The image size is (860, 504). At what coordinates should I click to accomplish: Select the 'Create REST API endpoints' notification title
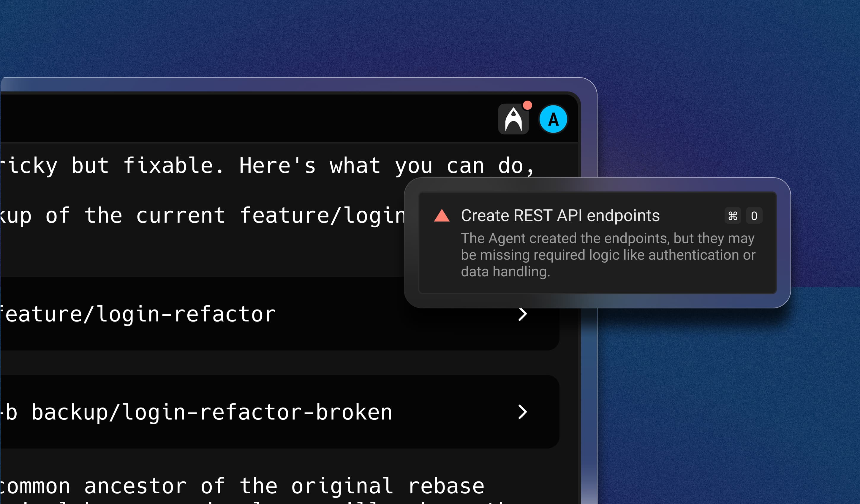coord(560,215)
